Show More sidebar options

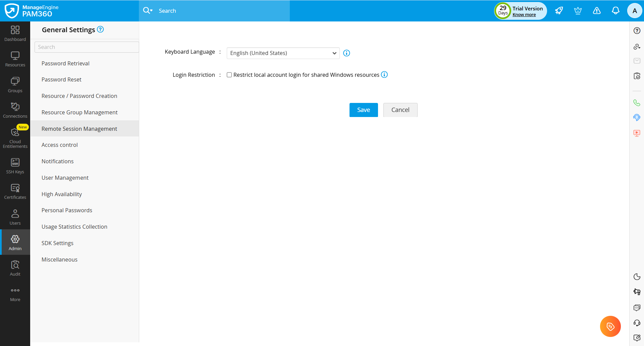[15, 294]
